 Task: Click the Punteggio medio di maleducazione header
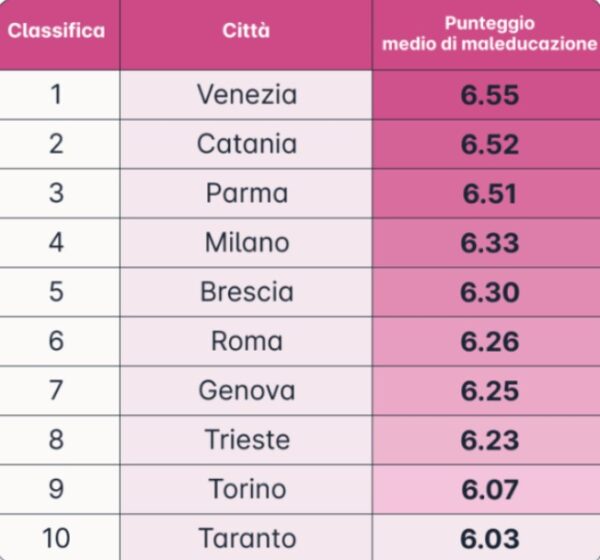coord(488,34)
